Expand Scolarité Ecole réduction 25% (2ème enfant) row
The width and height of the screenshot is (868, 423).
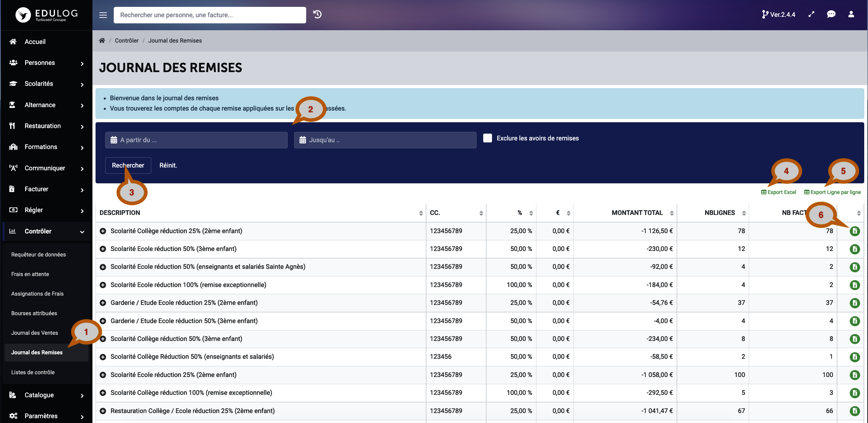(x=103, y=375)
